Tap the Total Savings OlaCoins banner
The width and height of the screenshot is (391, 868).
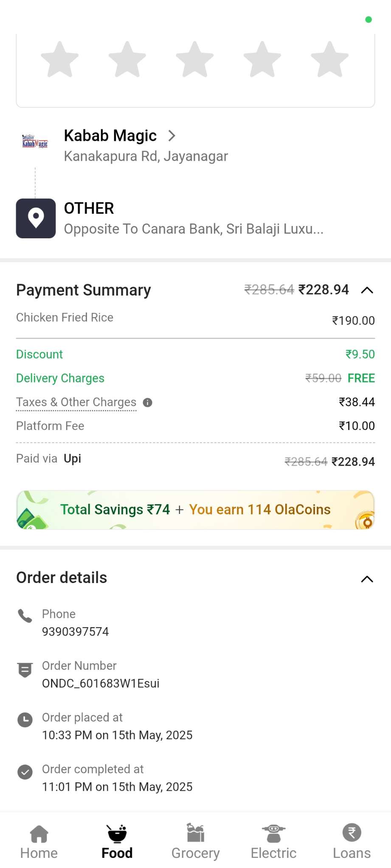click(x=195, y=509)
